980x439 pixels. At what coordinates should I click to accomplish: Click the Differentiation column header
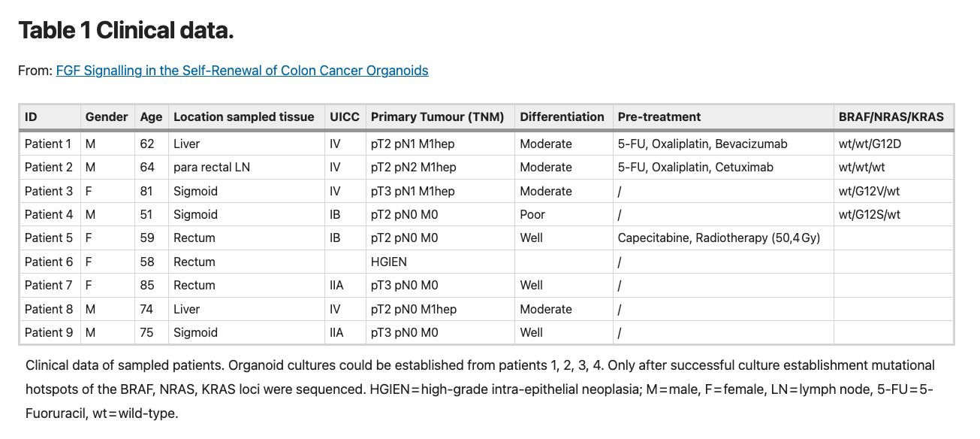pyautogui.click(x=562, y=117)
